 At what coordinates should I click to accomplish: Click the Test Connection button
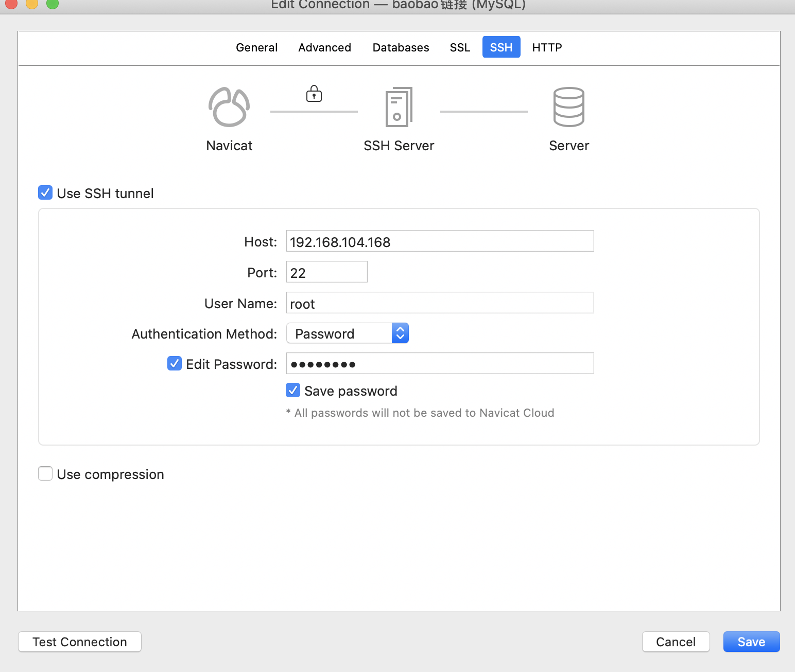click(x=80, y=642)
